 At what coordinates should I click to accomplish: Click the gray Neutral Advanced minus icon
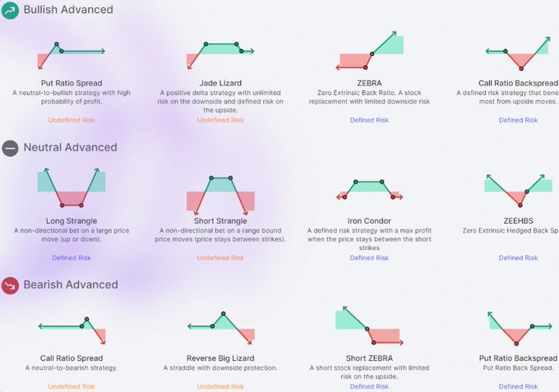(x=10, y=148)
